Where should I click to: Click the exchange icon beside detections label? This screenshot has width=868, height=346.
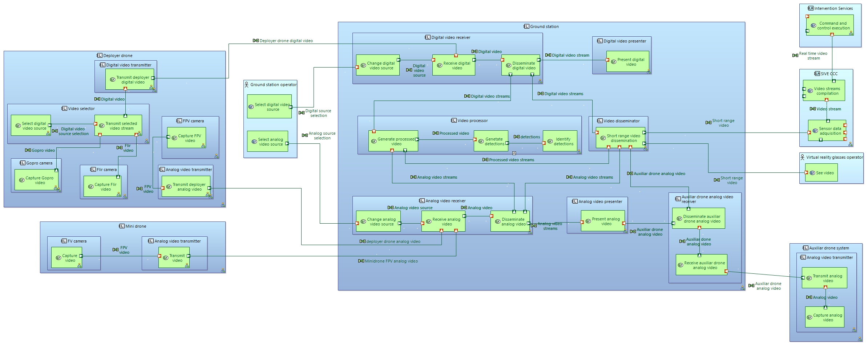[x=517, y=137]
